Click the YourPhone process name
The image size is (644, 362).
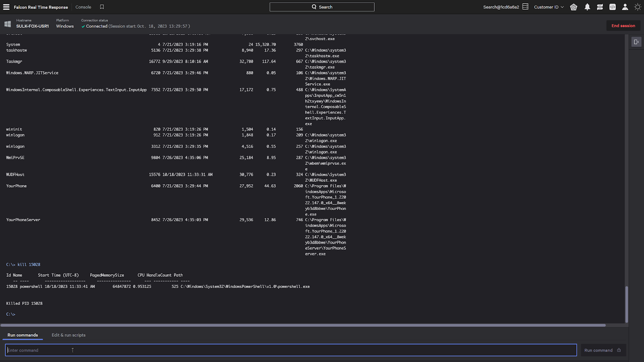17,186
